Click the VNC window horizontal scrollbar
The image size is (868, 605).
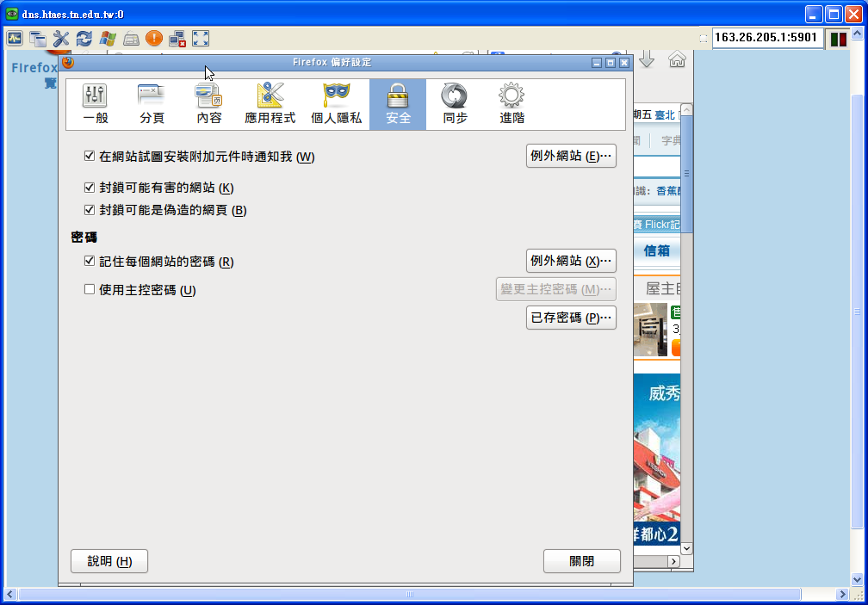pos(410,595)
